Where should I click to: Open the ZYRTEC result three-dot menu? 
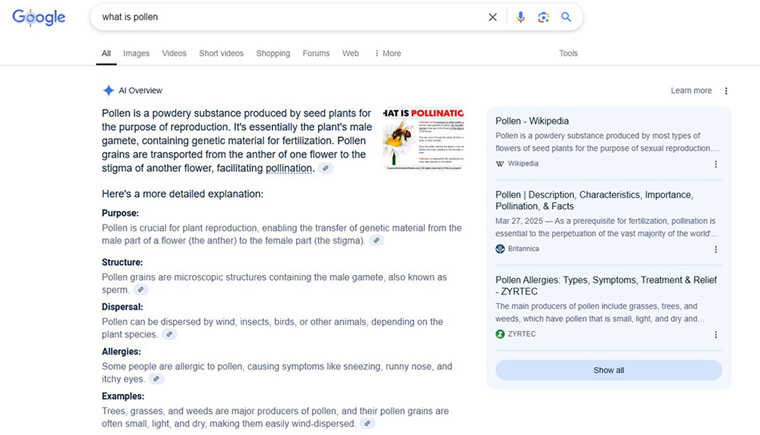click(716, 335)
